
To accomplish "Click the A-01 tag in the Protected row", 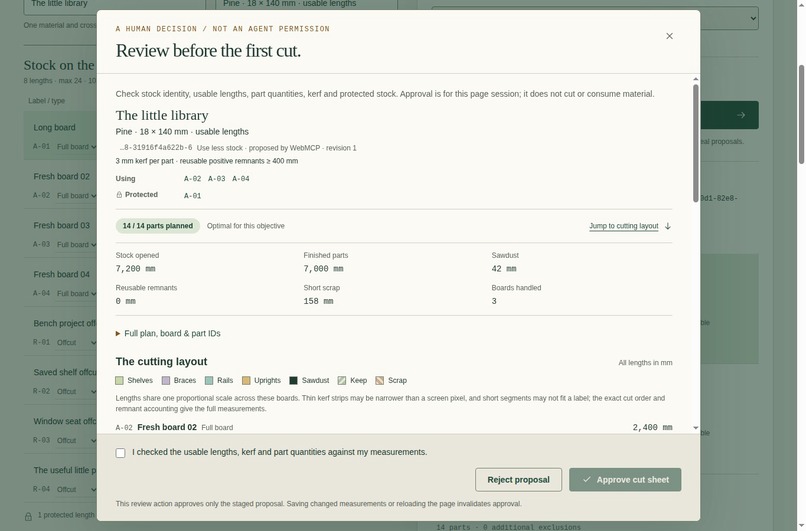I will tap(193, 196).
